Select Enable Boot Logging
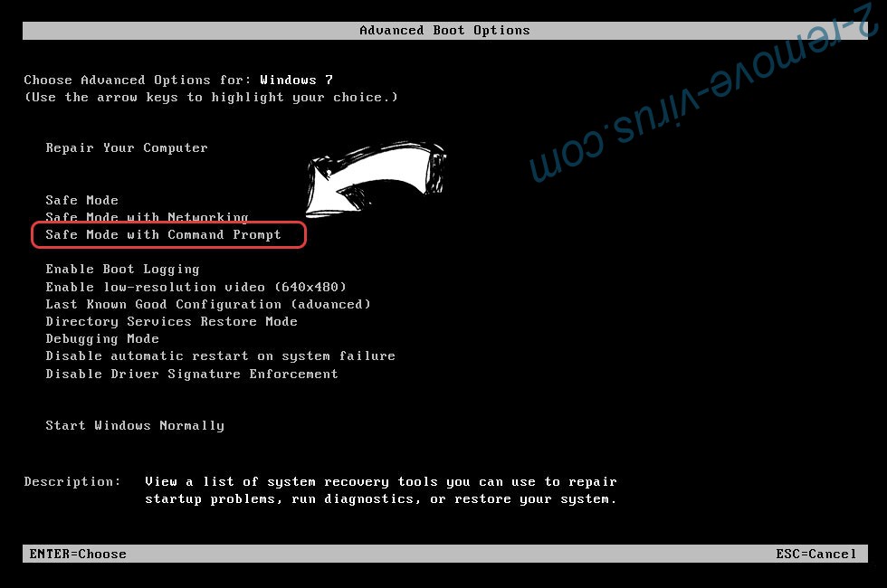This screenshot has height=588, width=887. tap(123, 270)
